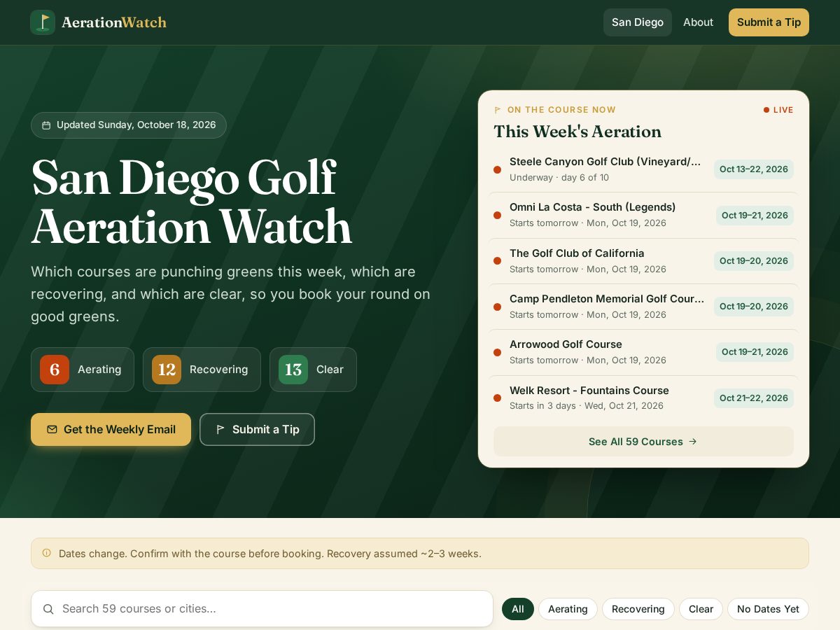The image size is (840, 630).
Task: Filter courses by Recovering chip
Action: [638, 609]
